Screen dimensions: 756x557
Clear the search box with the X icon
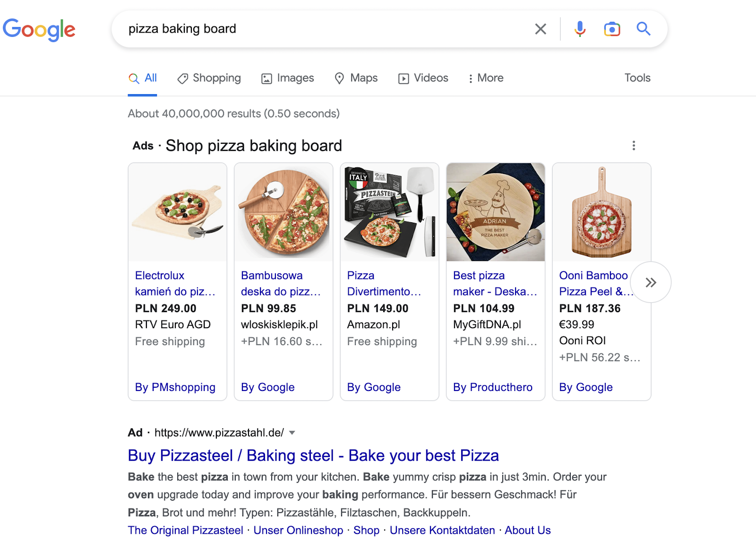click(541, 29)
